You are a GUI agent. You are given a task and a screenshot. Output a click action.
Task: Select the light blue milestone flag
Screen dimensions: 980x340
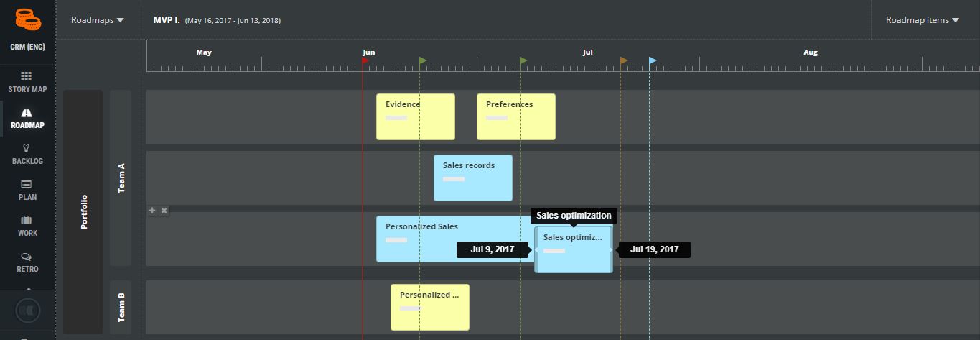[x=653, y=60]
